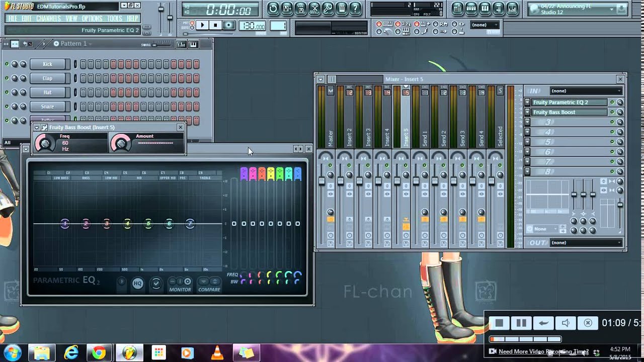Click the one-click recording microphone icon
The image size is (644, 362).
click(328, 8)
